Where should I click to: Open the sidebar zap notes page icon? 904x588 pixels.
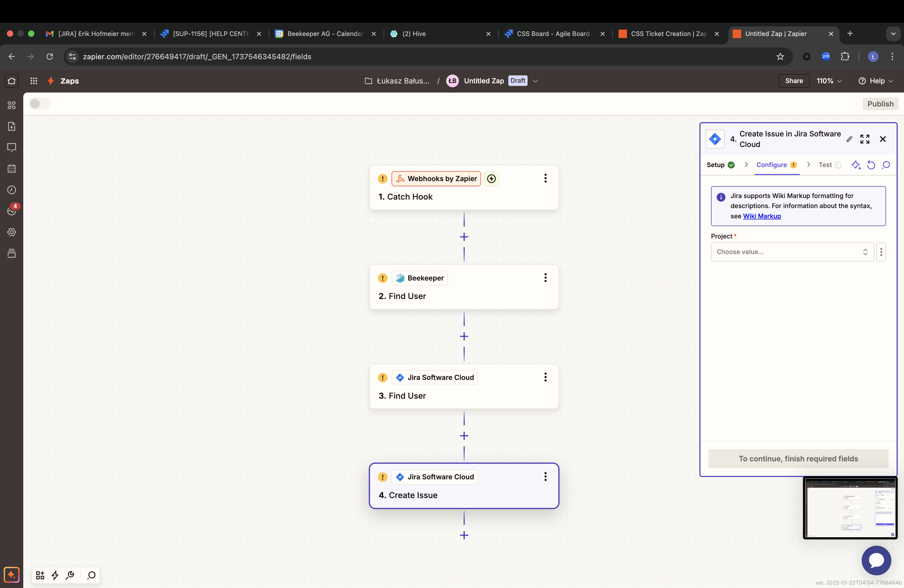12,126
